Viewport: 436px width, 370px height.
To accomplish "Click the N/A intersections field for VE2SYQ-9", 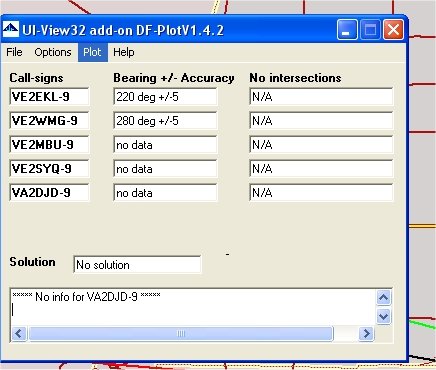I will coord(321,169).
